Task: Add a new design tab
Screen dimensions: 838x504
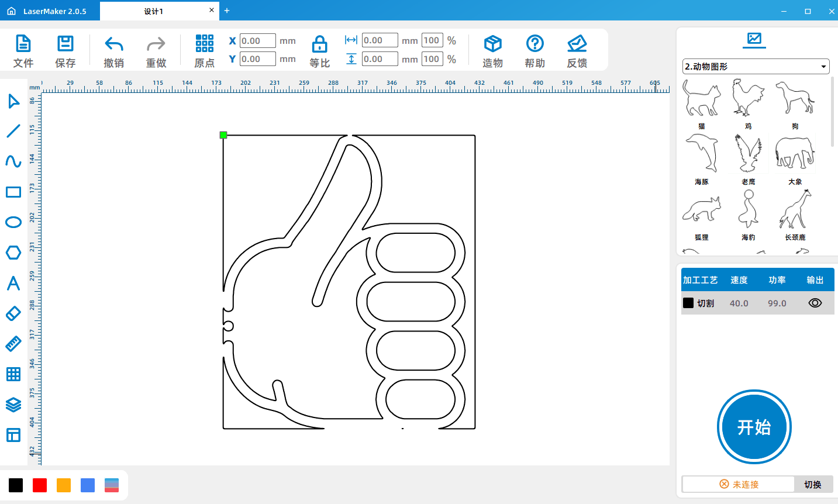Action: [x=227, y=11]
